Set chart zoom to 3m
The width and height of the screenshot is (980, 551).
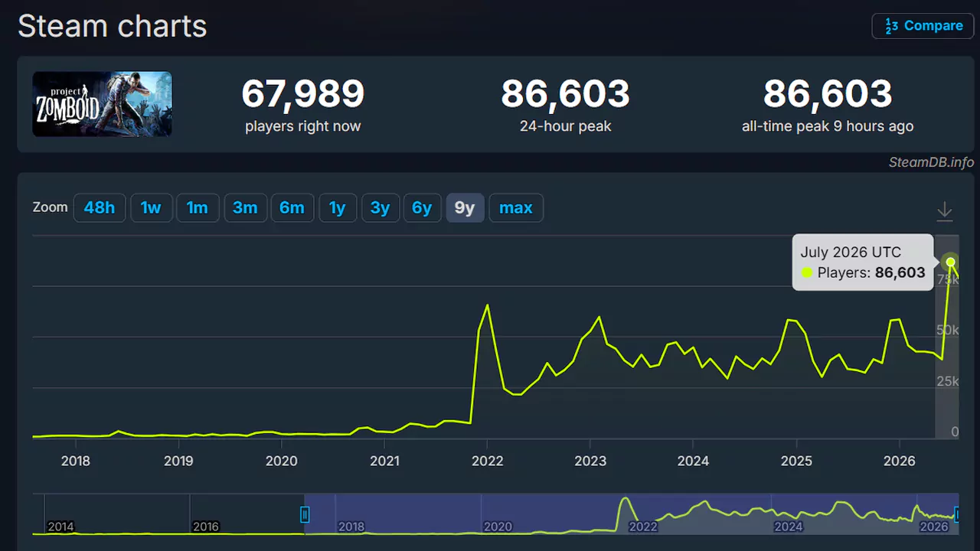pos(245,207)
